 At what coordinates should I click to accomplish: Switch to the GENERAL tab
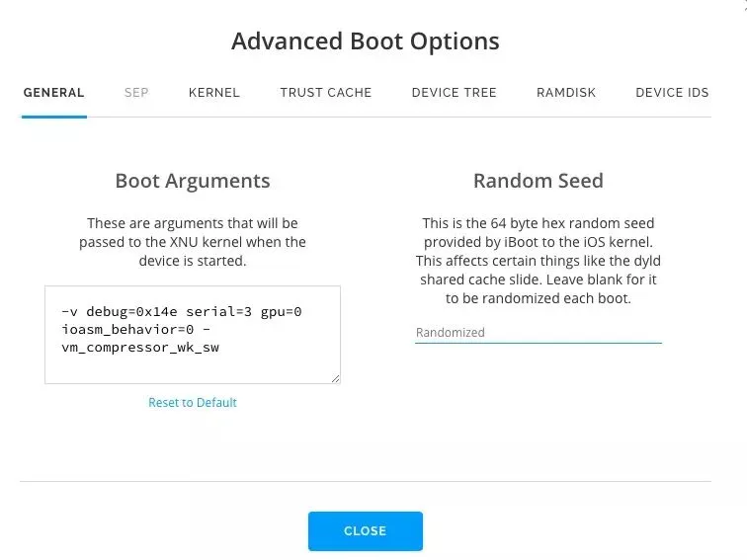[x=53, y=93]
